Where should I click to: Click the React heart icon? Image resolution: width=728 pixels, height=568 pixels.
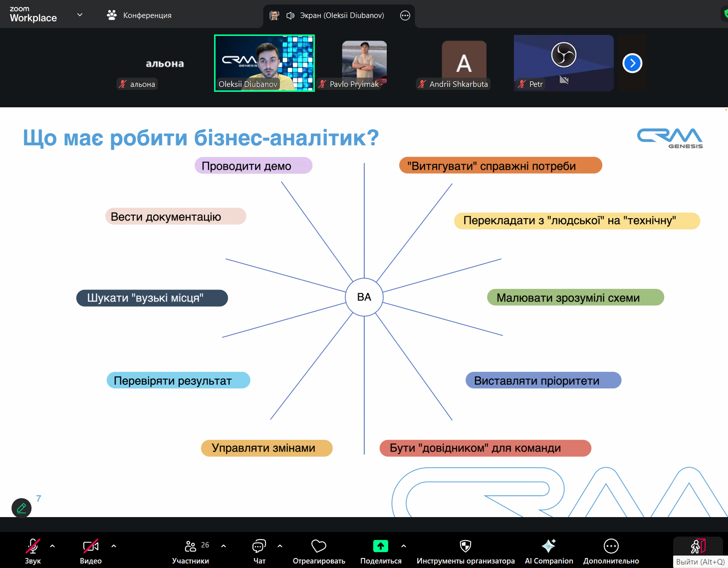tap(318, 547)
